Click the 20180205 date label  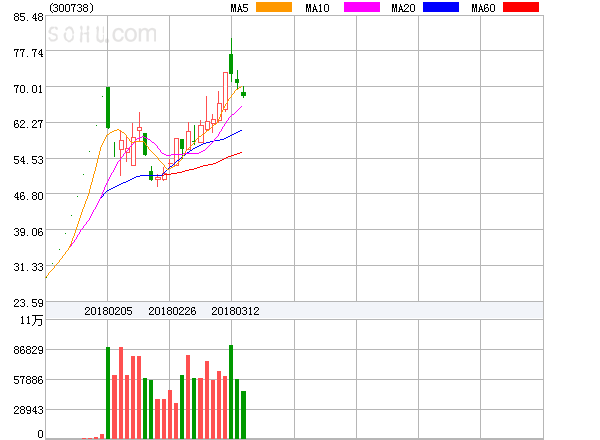pyautogui.click(x=108, y=311)
